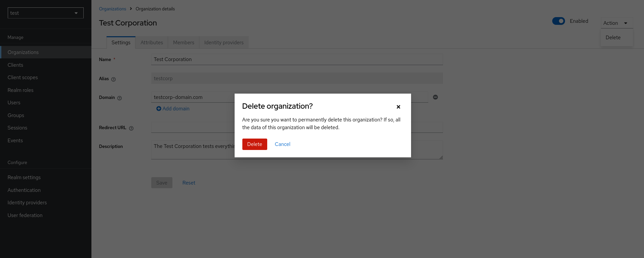Toggle the Enabled switch off
Viewport: 644px width, 258px height.
tap(558, 21)
